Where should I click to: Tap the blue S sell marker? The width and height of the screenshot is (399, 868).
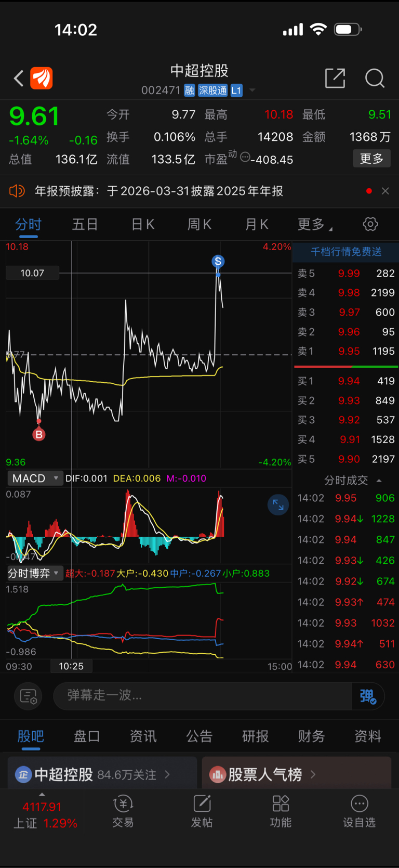(x=218, y=261)
